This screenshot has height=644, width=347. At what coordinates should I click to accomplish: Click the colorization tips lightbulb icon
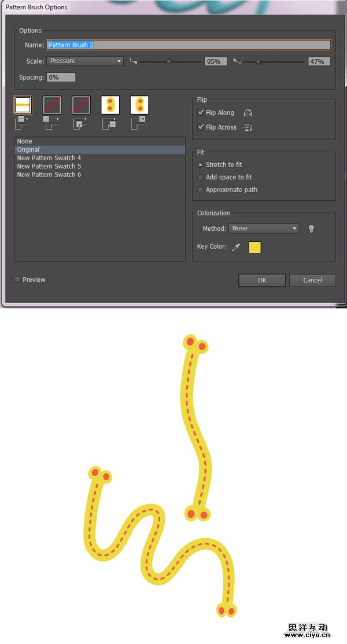311,229
